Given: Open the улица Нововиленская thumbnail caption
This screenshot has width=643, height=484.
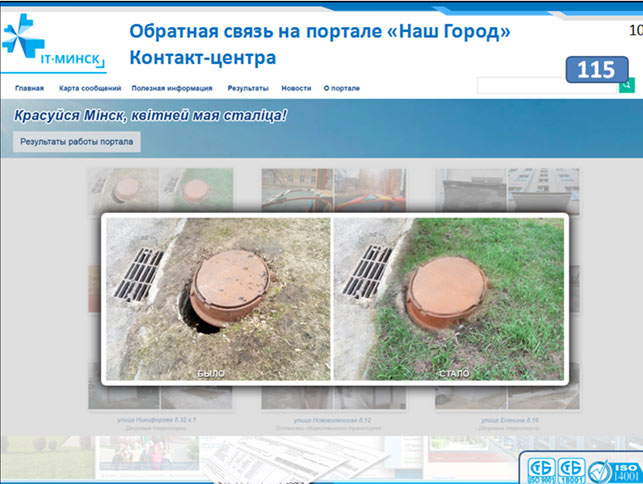Looking at the screenshot, I should tap(334, 419).
